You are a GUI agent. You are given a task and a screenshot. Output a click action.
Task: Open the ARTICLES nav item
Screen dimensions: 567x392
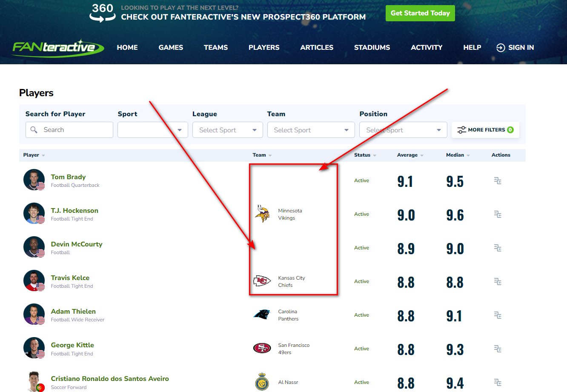click(x=317, y=48)
